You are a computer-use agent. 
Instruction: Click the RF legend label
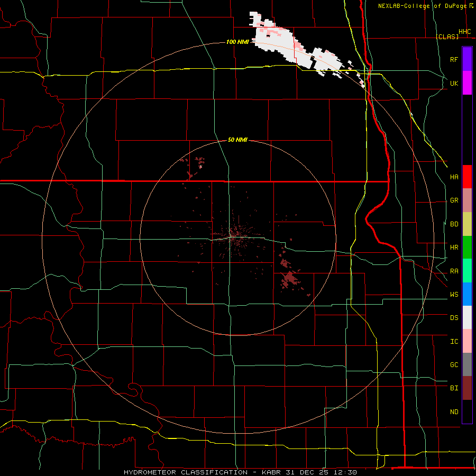(454, 59)
